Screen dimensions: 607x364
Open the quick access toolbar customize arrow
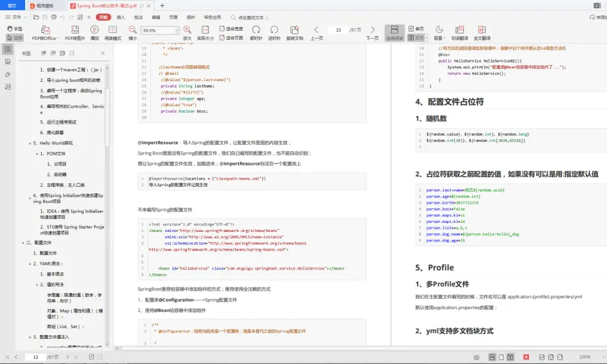pyautogui.click(x=89, y=17)
